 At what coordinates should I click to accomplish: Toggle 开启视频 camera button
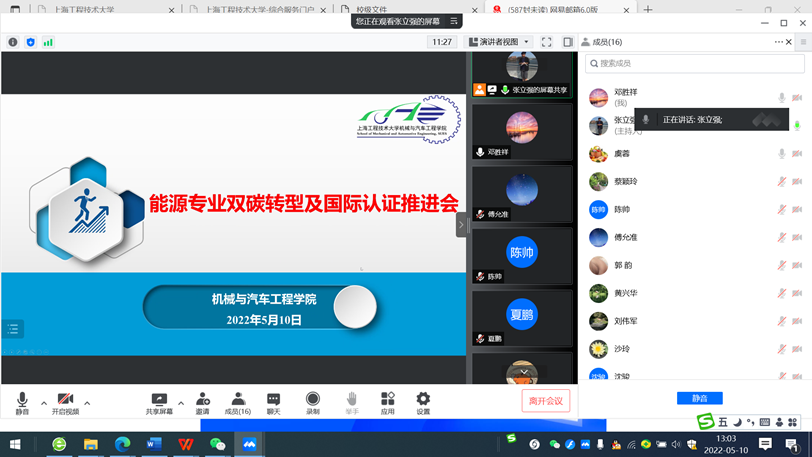[x=65, y=402]
